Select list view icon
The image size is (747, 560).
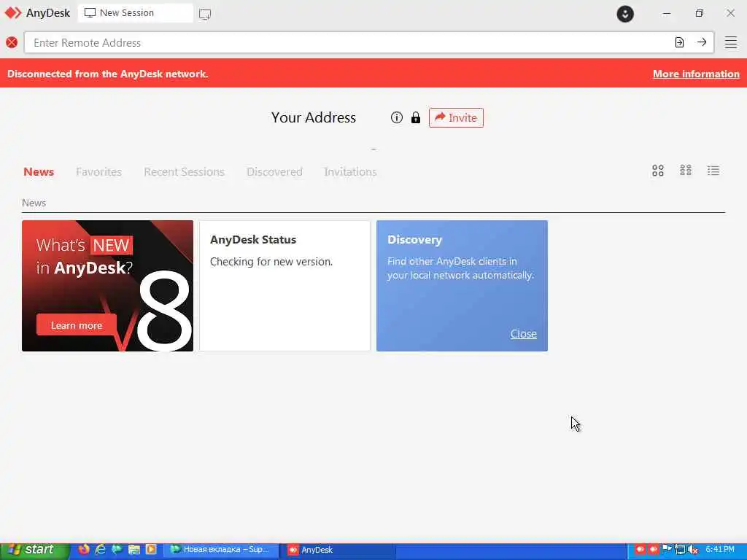pos(713,171)
